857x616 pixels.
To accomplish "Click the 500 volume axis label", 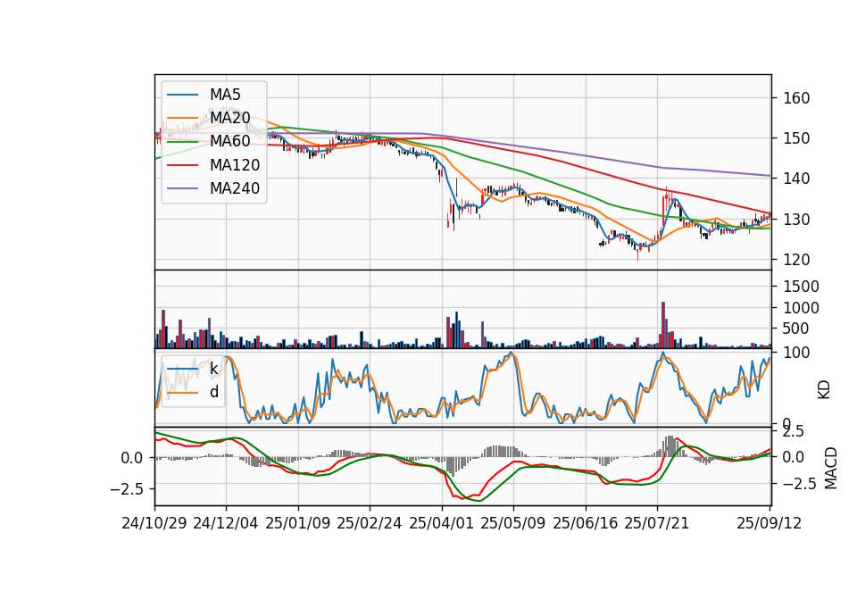I will click(797, 329).
